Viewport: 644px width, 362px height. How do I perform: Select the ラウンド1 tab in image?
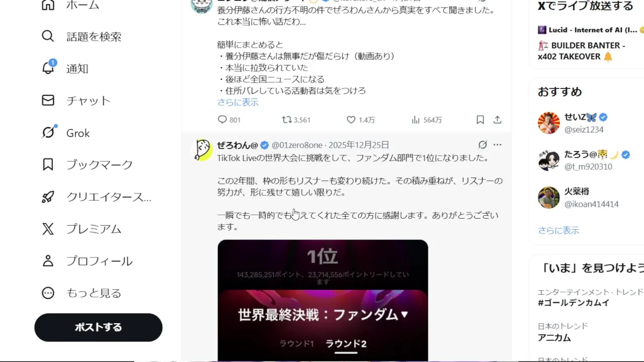click(x=296, y=343)
